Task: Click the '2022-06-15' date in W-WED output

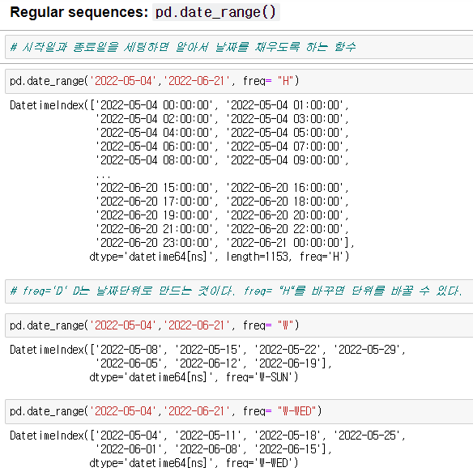Action: coord(288,449)
